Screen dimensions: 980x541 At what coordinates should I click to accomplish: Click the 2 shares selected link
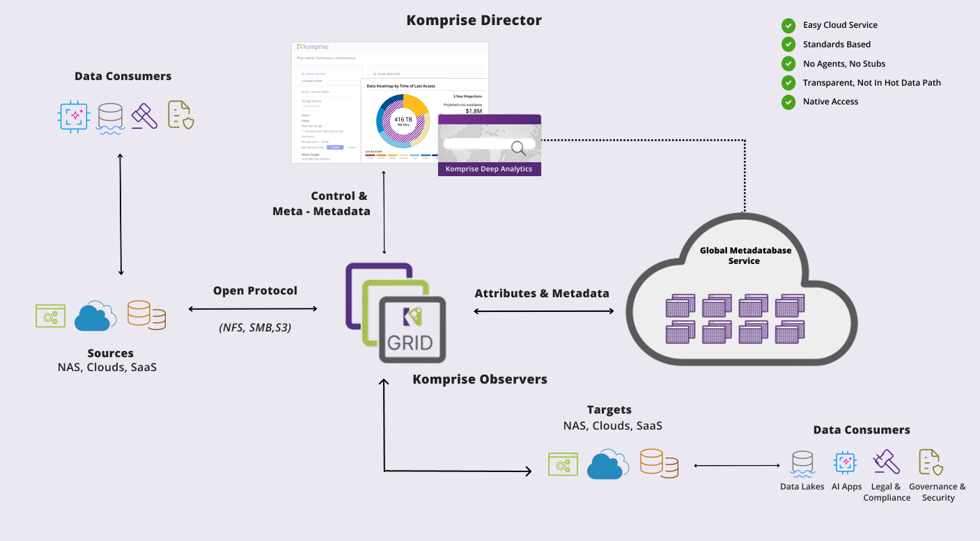(311, 106)
